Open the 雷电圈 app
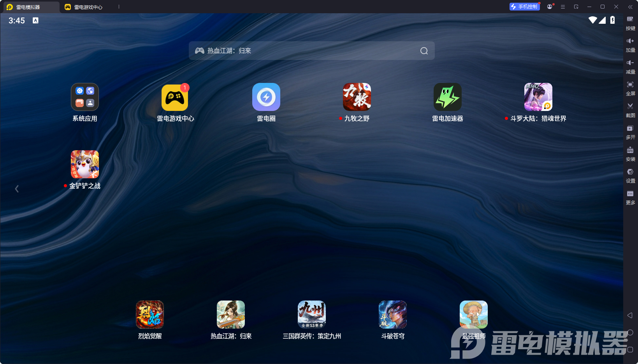The height and width of the screenshot is (364, 638). point(266,97)
